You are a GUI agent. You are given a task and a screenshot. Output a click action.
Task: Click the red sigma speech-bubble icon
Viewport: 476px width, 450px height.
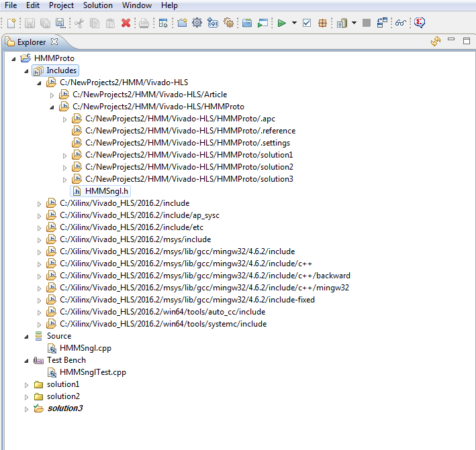click(x=420, y=23)
